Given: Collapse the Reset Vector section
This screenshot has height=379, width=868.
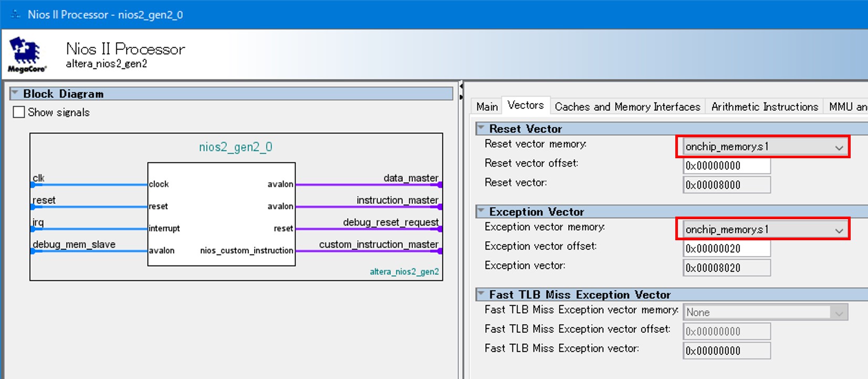Looking at the screenshot, I should pos(481,128).
